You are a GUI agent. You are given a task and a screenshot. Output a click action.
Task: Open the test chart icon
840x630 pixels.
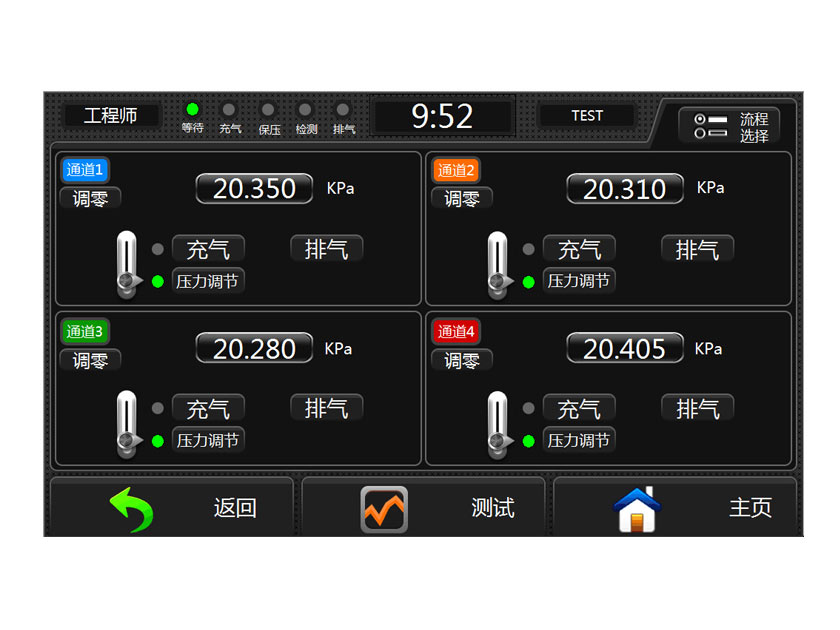[384, 509]
